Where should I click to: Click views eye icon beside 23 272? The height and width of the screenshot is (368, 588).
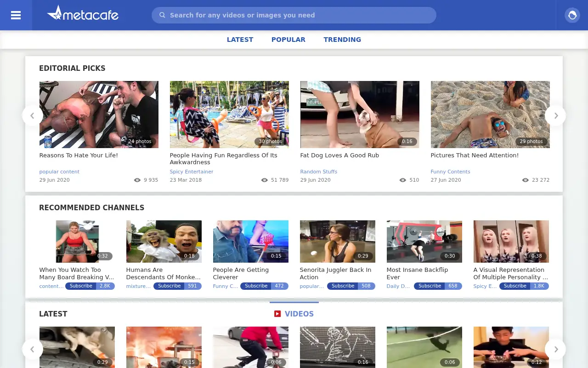(526, 180)
